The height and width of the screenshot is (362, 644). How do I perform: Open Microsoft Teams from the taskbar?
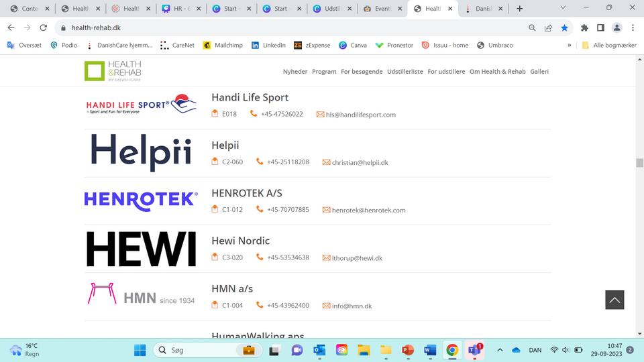pyautogui.click(x=474, y=350)
